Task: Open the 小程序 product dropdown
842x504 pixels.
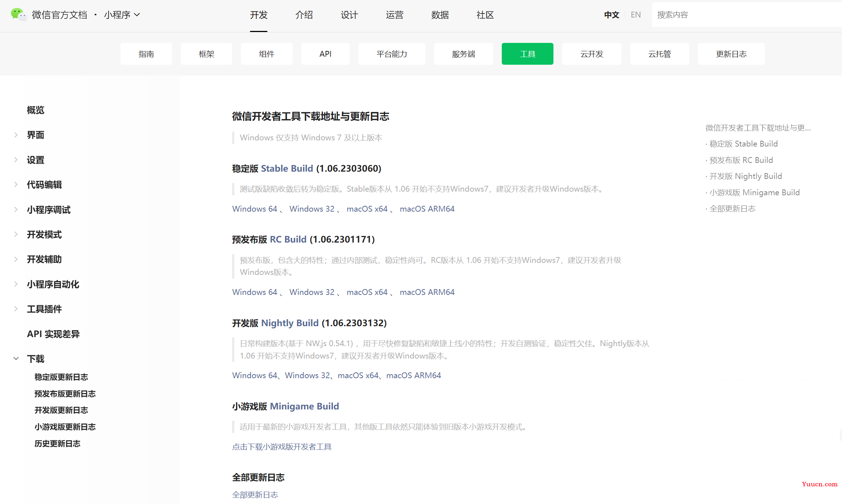Action: tap(122, 15)
